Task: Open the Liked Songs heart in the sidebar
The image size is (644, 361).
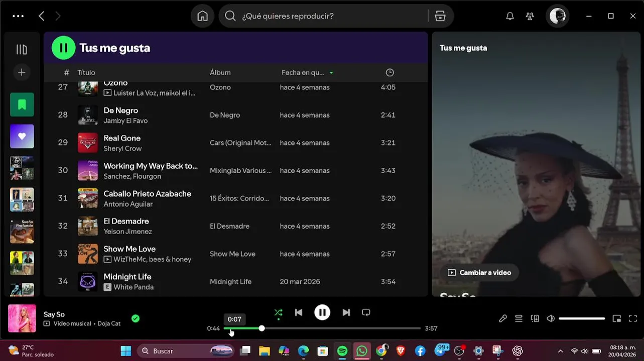Action: coord(22,136)
